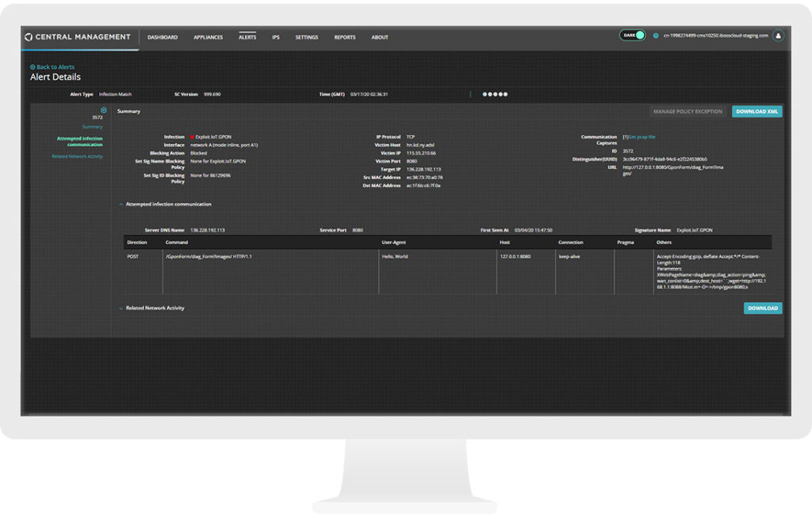
Task: Collapse the Attempted infection communication section
Action: (x=121, y=205)
